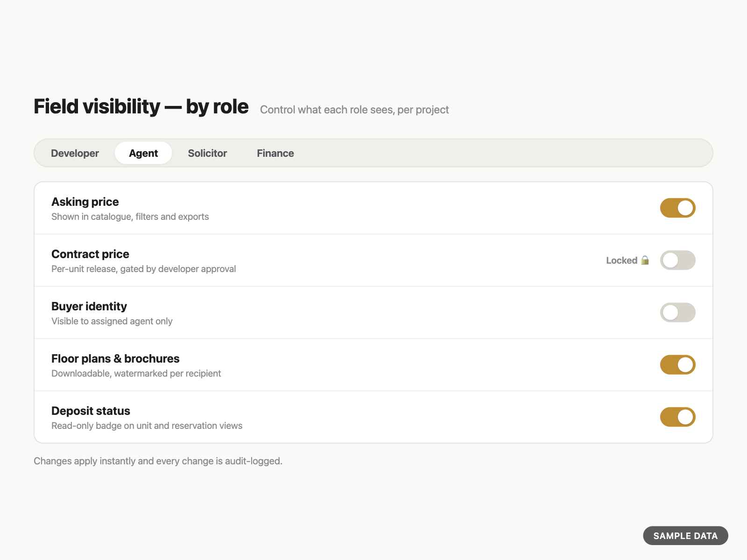The width and height of the screenshot is (747, 560).
Task: Disable Floor plans & brochures toggle
Action: pyautogui.click(x=677, y=365)
